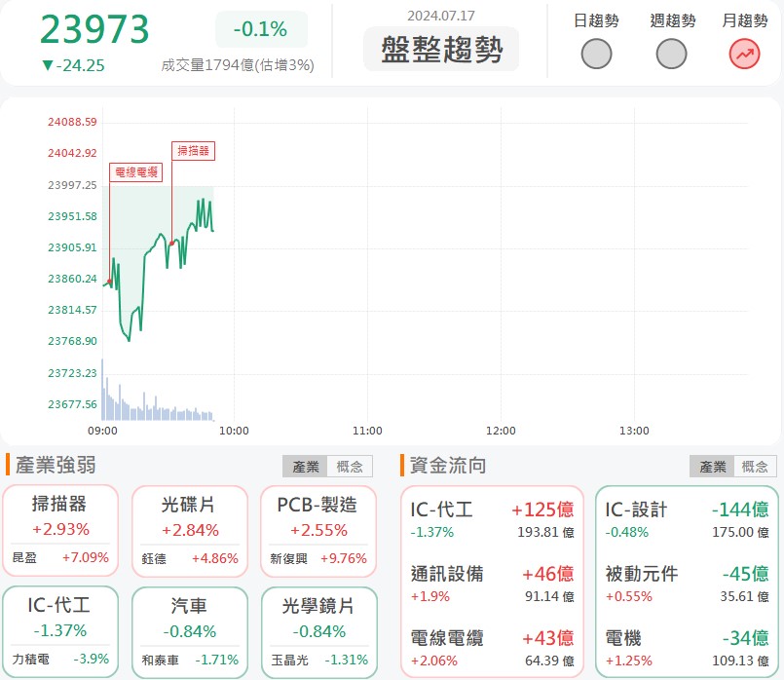
Task: Click the 175.00 億 turnover value
Action: tap(740, 533)
